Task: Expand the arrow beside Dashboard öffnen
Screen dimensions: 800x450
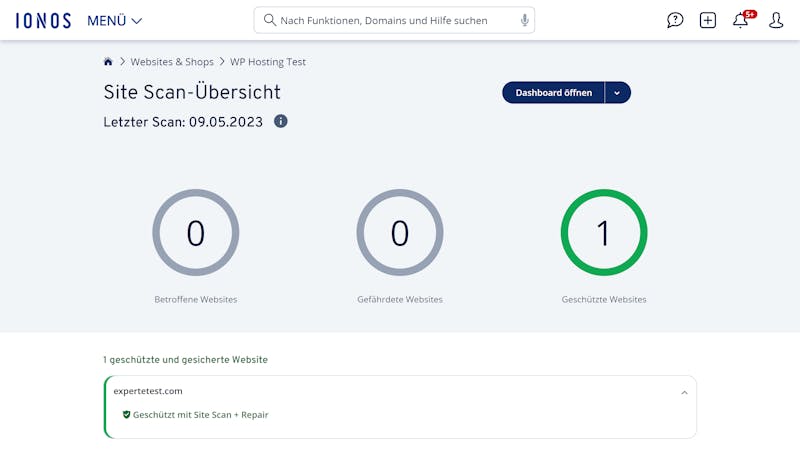Action: pos(617,93)
